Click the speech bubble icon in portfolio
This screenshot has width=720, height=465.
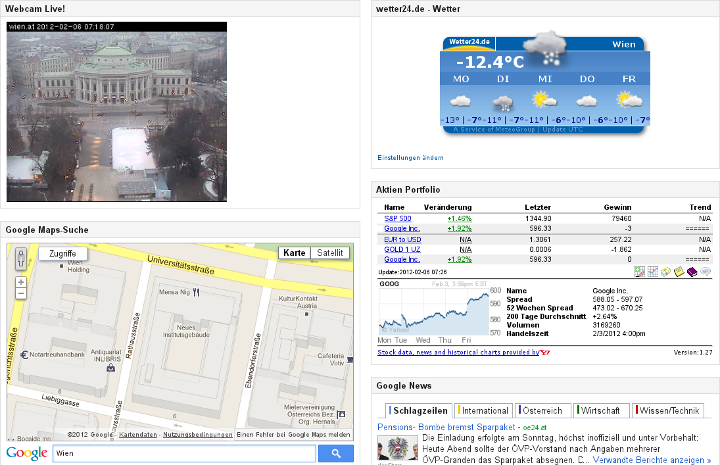click(x=705, y=272)
